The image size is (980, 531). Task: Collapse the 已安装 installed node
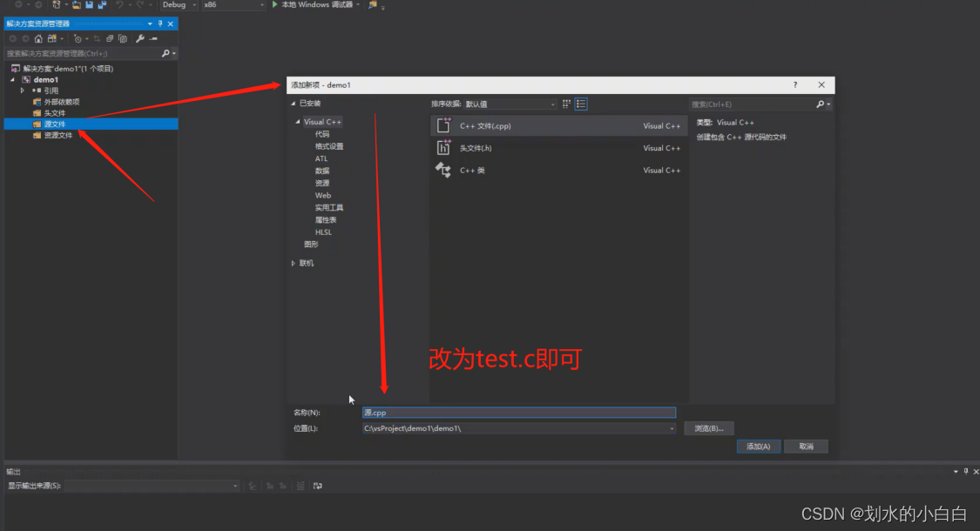coord(293,104)
